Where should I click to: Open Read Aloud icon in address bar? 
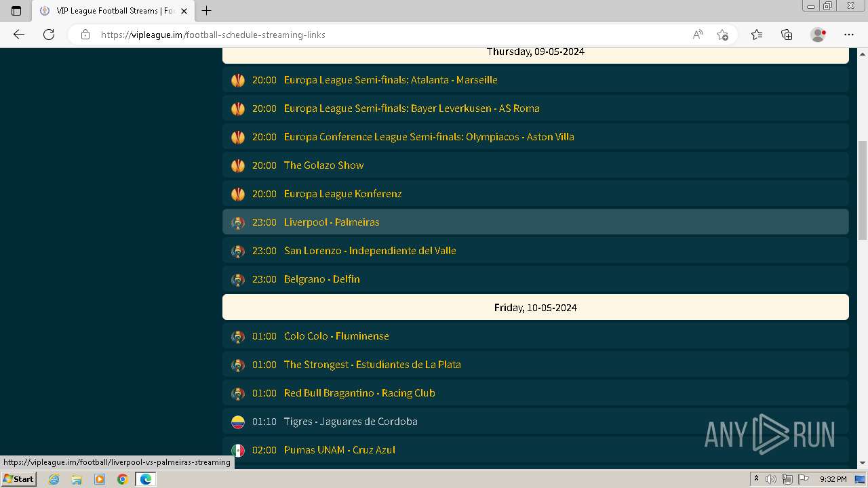(x=698, y=35)
